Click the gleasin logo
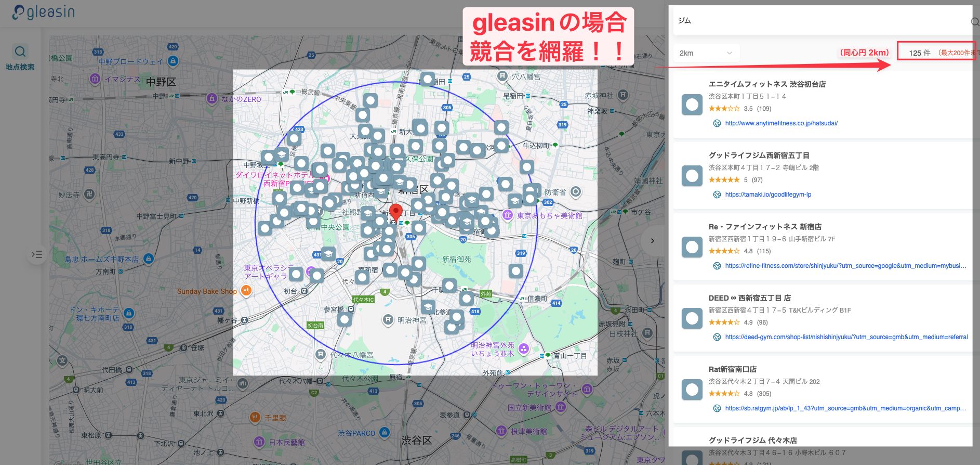Image resolution: width=980 pixels, height=465 pixels. [44, 12]
